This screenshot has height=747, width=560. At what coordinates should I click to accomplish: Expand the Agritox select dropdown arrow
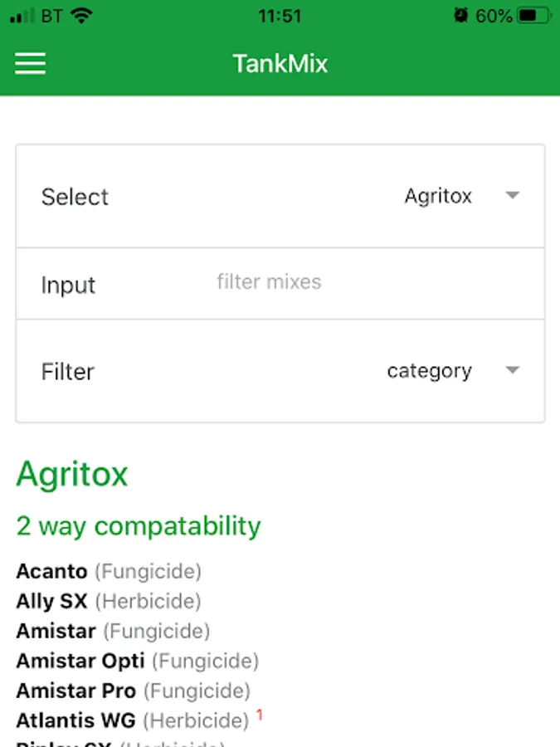tap(512, 196)
